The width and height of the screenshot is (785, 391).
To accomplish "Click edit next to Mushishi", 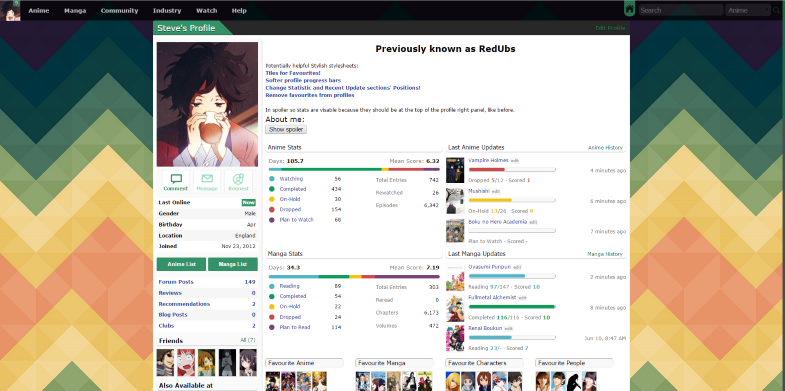I will [496, 191].
